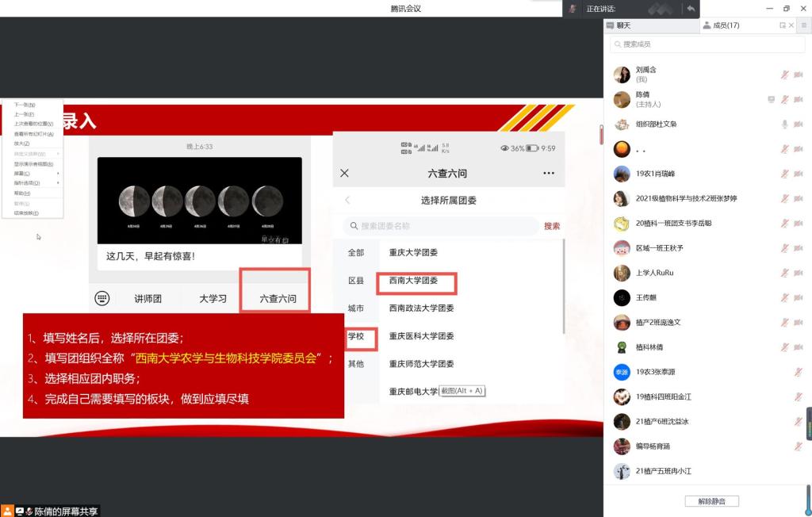The image size is (812, 517).
Task: Click the three-dot menu in 六查六问 header
Action: (x=549, y=173)
